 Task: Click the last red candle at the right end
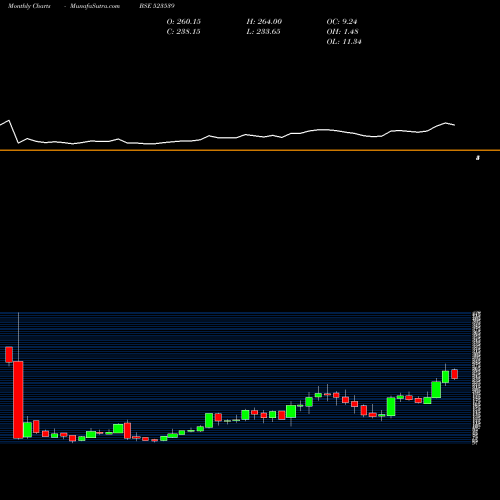coord(455,374)
